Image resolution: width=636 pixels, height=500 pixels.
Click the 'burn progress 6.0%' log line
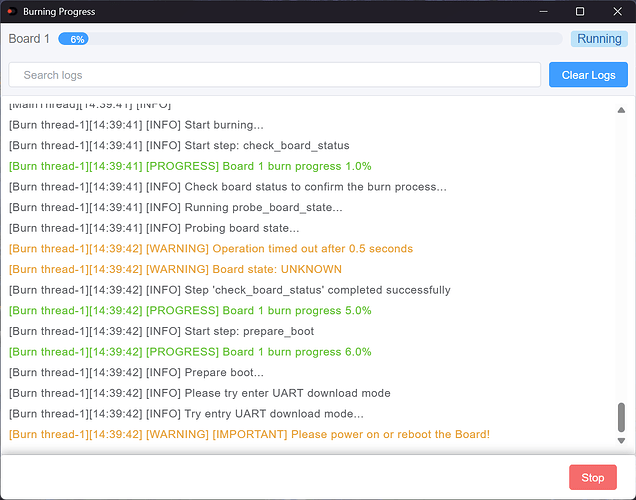pos(190,352)
